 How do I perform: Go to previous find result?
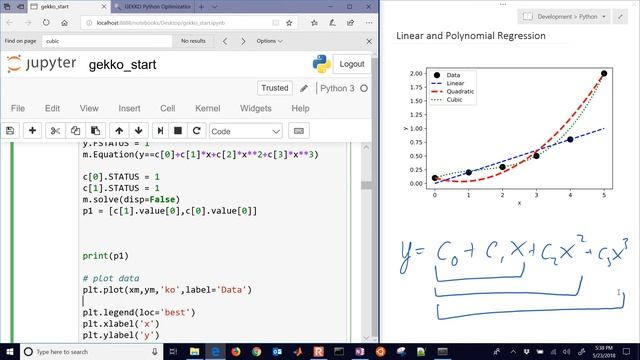pyautogui.click(x=225, y=41)
